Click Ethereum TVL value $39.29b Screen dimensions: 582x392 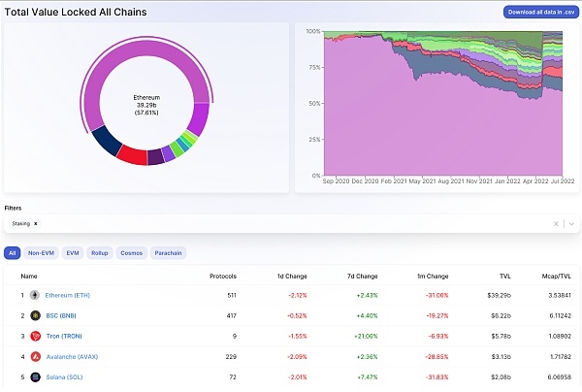pos(500,295)
